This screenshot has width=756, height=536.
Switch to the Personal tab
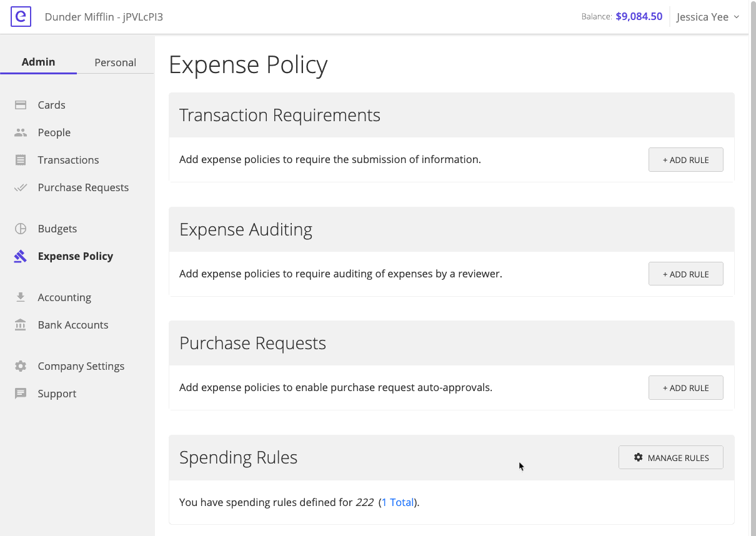(x=115, y=62)
